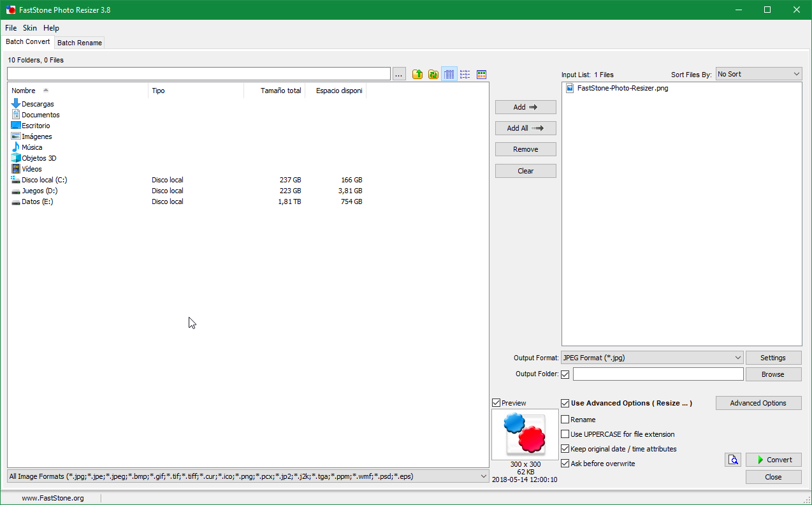Open the Skin menu
Image resolution: width=812 pixels, height=505 pixels.
[x=30, y=28]
